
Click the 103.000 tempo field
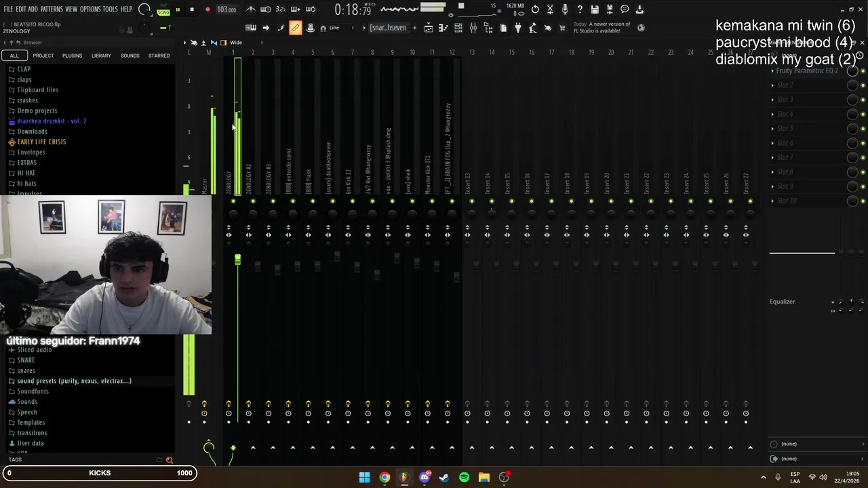[x=226, y=9]
